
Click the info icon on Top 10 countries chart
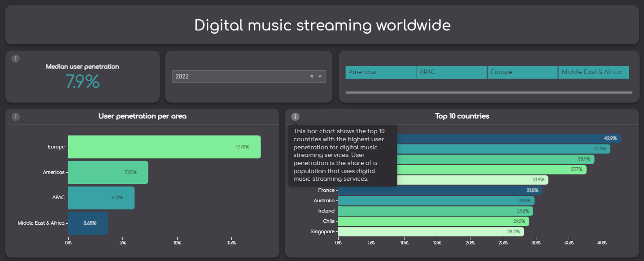pyautogui.click(x=295, y=116)
